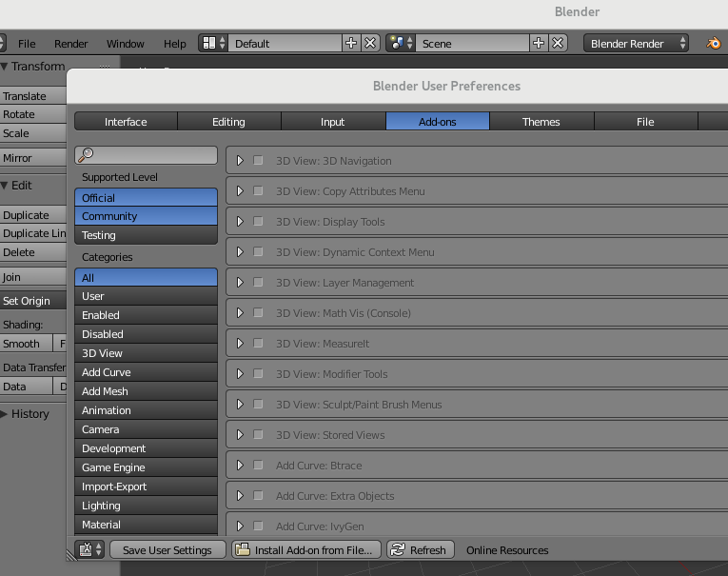This screenshot has height=576, width=728.
Task: Expand the Math Vis (Console) add-on details
Action: click(240, 312)
